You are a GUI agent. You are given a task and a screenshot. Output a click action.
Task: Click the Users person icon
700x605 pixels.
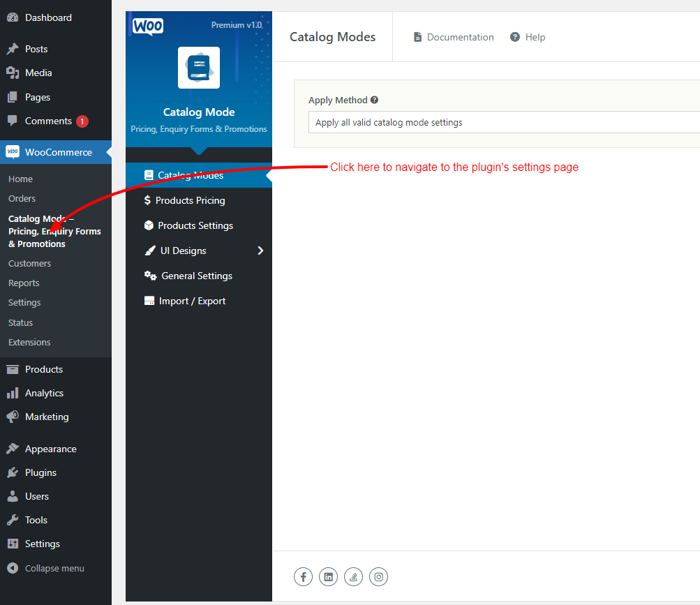(x=13, y=496)
